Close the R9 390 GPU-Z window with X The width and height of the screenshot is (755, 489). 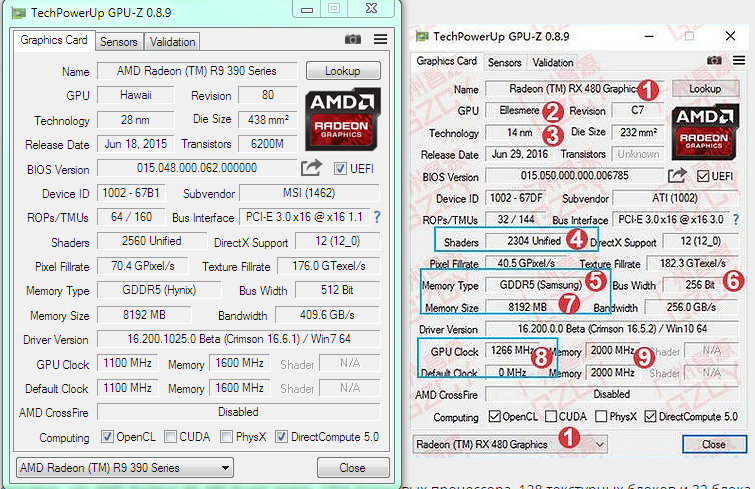click(372, 8)
